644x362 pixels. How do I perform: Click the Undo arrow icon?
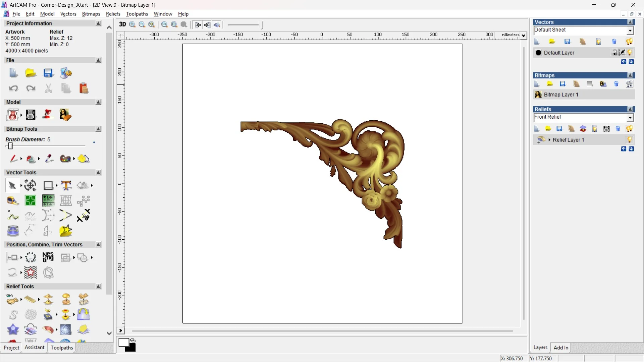click(x=13, y=88)
